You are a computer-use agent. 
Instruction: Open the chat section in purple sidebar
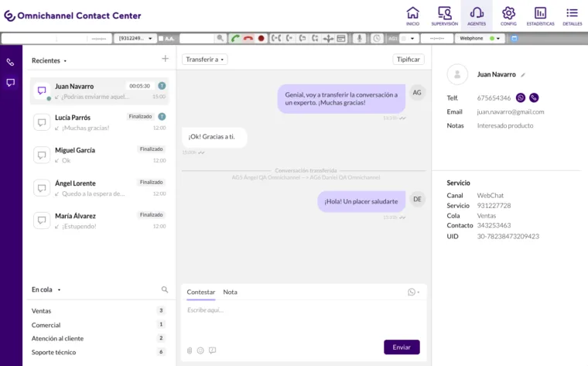click(x=11, y=83)
